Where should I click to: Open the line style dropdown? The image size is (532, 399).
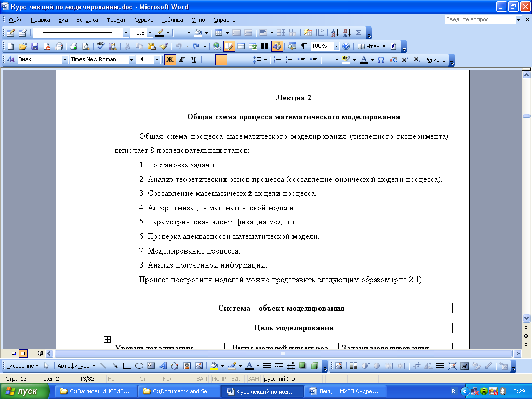(126, 33)
